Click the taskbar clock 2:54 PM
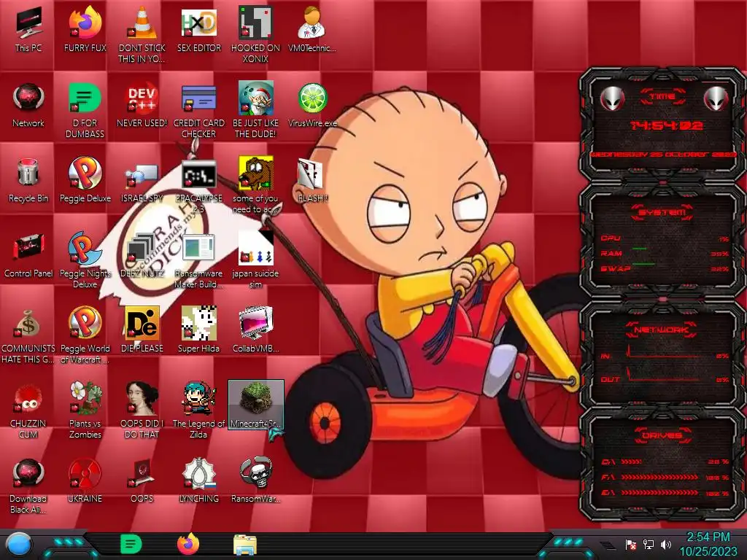Screen dimensions: 747x560 (708, 544)
